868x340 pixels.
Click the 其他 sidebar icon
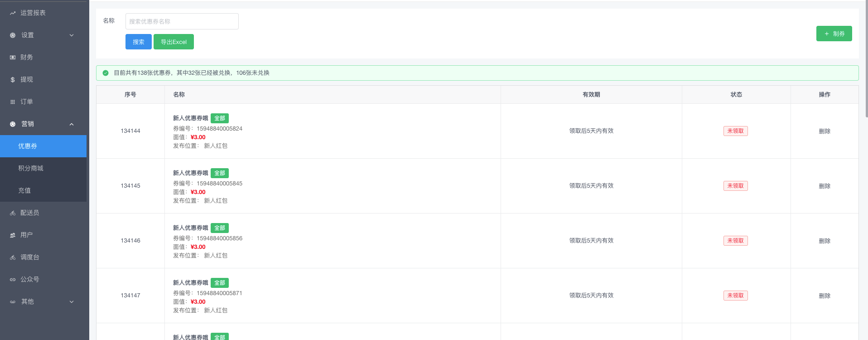point(13,302)
